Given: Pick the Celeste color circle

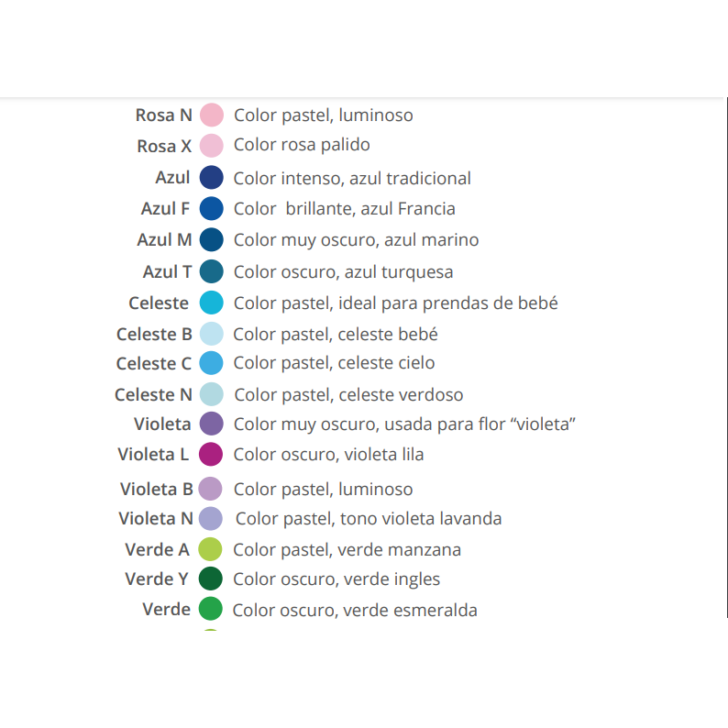Looking at the screenshot, I should pyautogui.click(x=212, y=303).
